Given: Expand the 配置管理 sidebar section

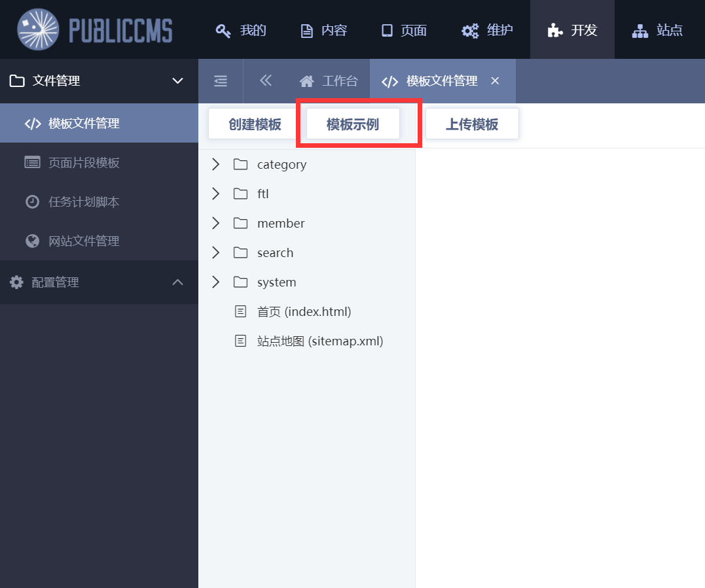Looking at the screenshot, I should (x=177, y=283).
